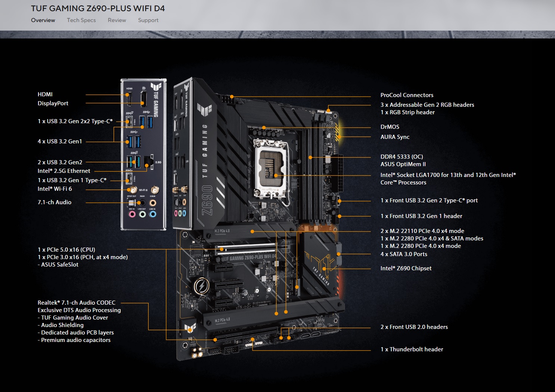Click the pink MIC IN audio jack
555x392 pixels.
tap(132, 214)
